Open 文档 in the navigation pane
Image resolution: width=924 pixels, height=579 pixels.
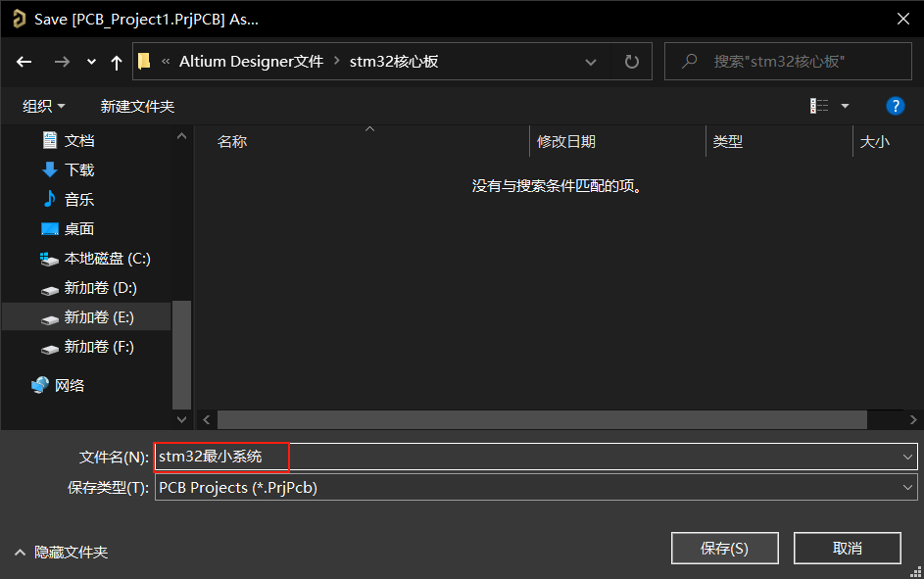pyautogui.click(x=79, y=141)
